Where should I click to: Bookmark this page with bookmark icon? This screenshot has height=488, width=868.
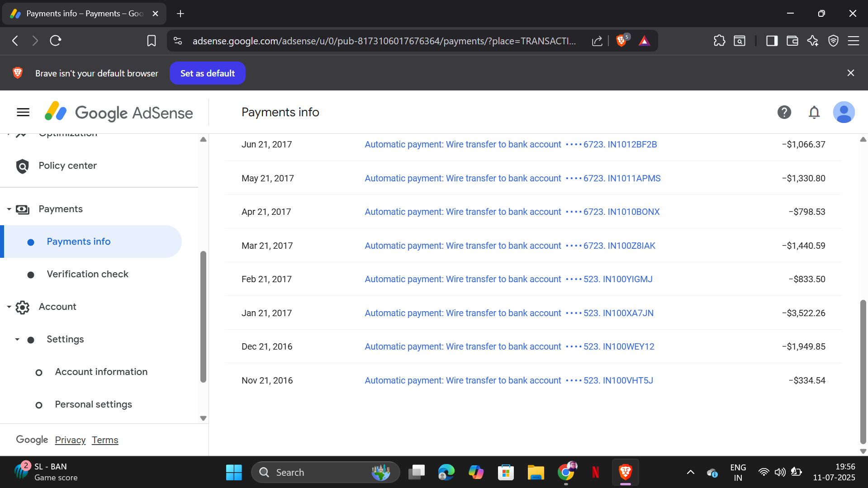coord(151,41)
